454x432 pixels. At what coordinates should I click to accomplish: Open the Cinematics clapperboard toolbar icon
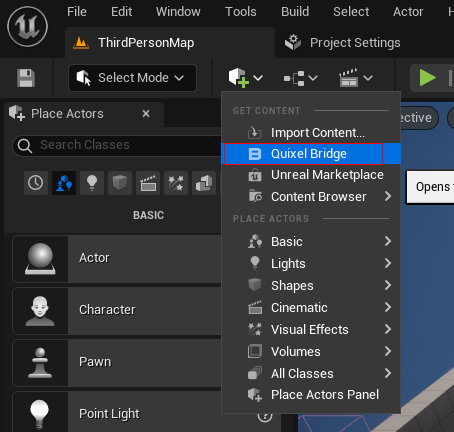pos(349,78)
